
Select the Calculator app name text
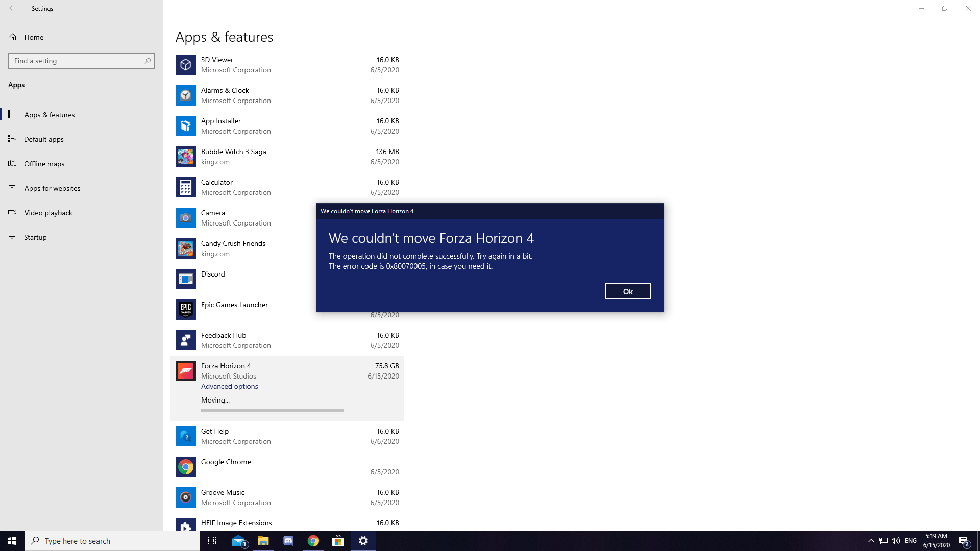(217, 182)
